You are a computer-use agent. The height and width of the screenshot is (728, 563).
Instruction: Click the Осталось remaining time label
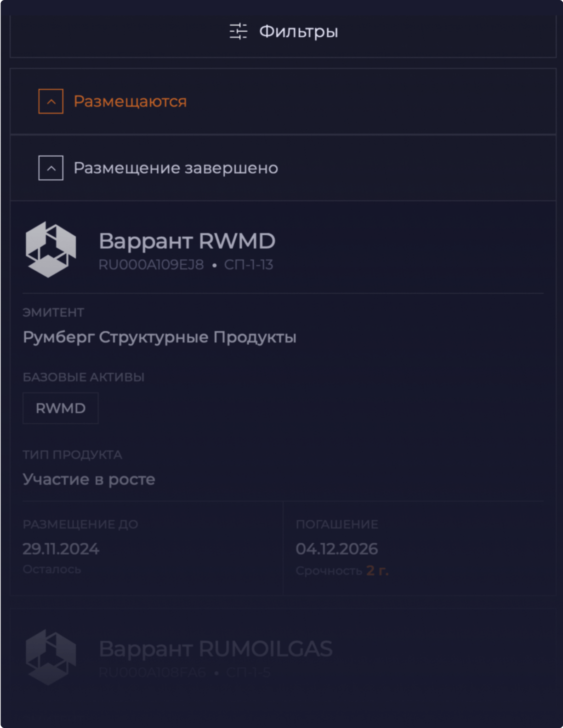pos(51,569)
